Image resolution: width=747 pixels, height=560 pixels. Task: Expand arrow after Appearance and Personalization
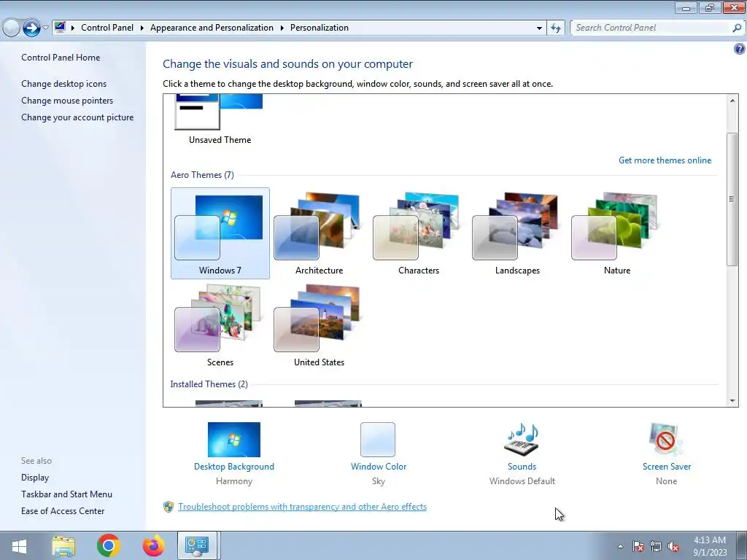coord(282,28)
